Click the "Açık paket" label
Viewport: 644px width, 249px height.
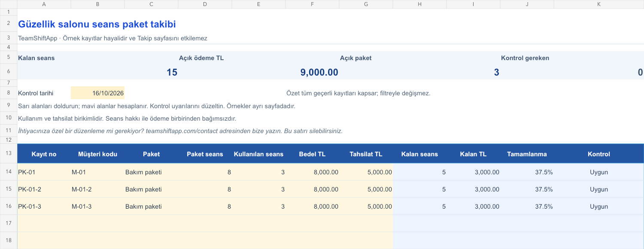tap(355, 58)
